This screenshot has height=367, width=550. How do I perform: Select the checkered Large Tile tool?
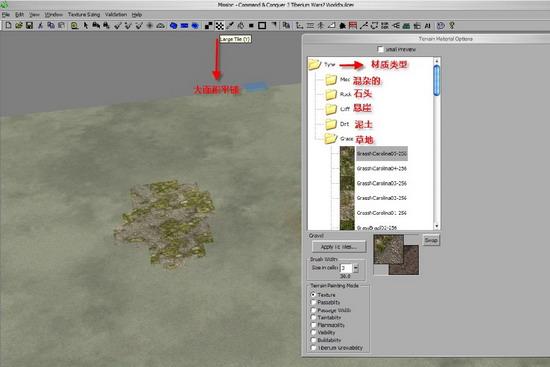click(x=220, y=25)
